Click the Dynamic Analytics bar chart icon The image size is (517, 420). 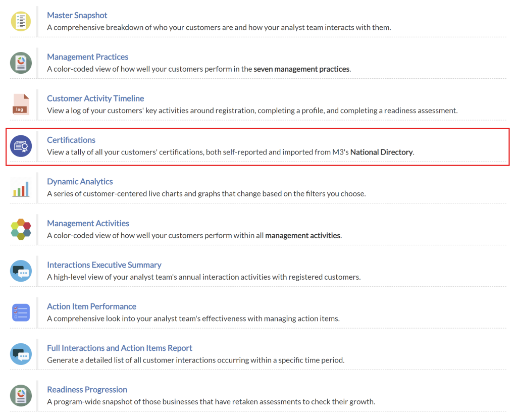point(21,188)
